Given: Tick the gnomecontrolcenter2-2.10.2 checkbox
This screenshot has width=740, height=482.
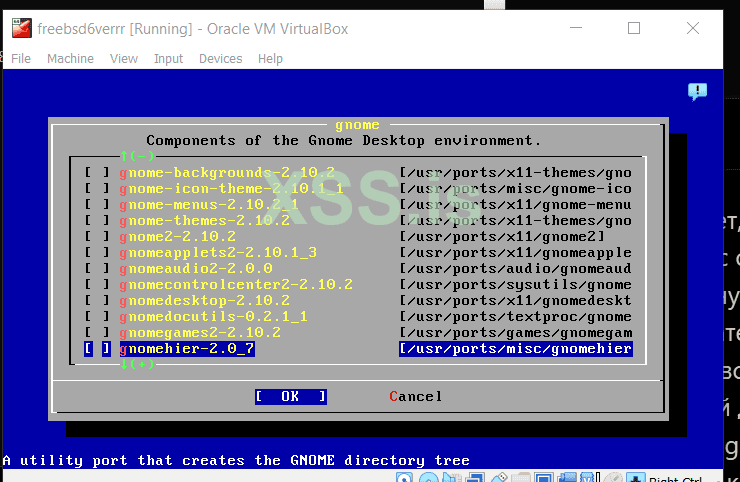Looking at the screenshot, I should [97, 285].
